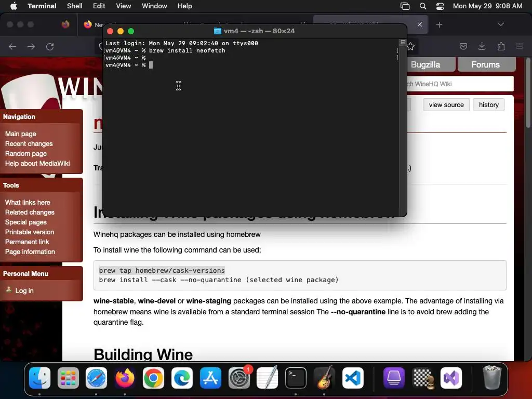Save page to Pocket in Firefox

click(463, 46)
